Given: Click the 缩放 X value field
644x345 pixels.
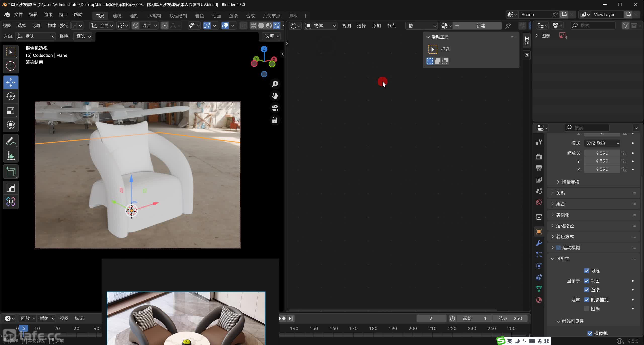Looking at the screenshot, I should [602, 153].
